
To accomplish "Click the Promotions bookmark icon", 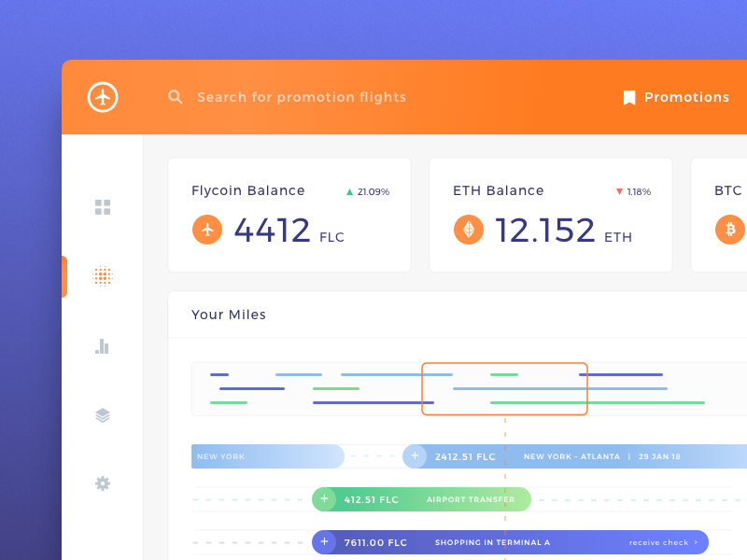I will [x=629, y=98].
